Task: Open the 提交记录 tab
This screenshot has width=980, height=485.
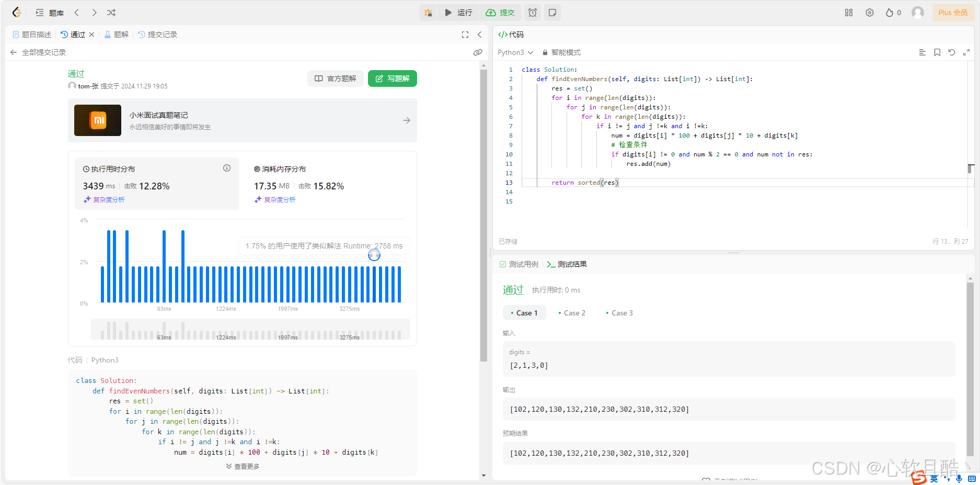Action: [x=162, y=34]
